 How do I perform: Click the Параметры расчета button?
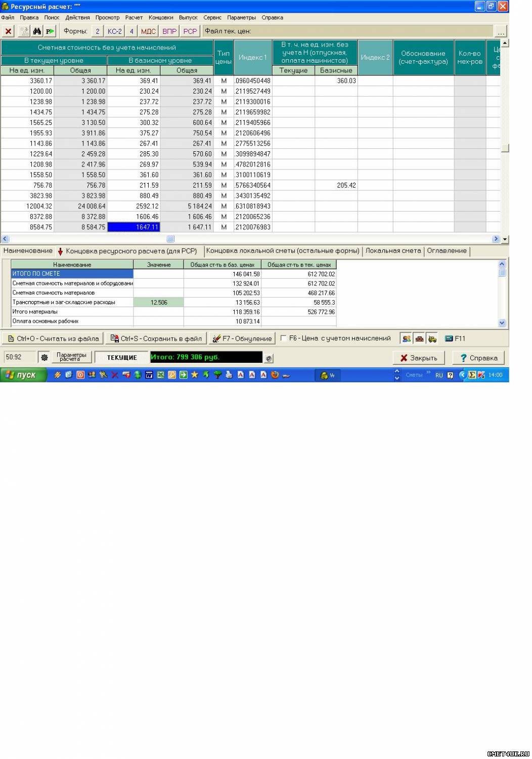[72, 357]
